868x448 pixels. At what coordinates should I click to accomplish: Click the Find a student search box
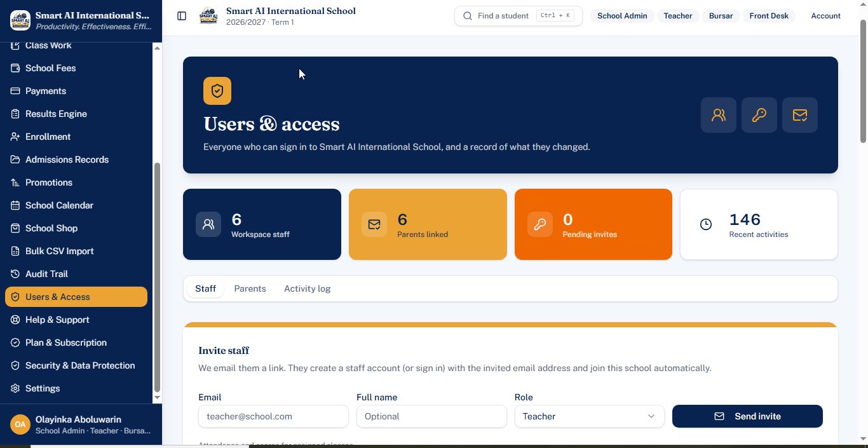(x=519, y=16)
